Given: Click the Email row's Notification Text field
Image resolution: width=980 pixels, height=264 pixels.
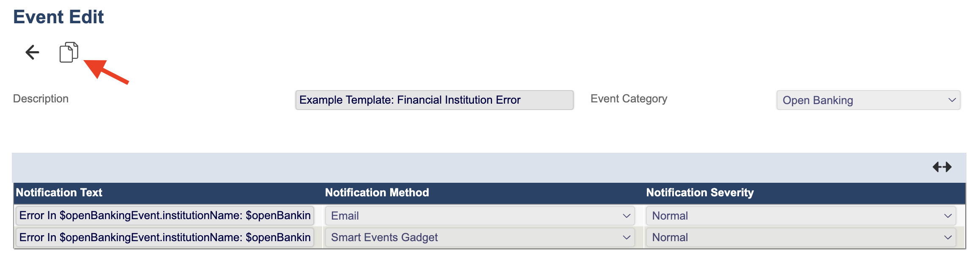Looking at the screenshot, I should coord(165,216).
